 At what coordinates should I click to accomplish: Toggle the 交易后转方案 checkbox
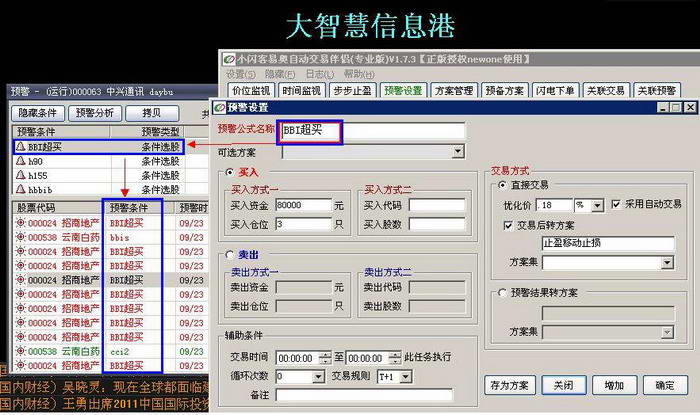(508, 225)
